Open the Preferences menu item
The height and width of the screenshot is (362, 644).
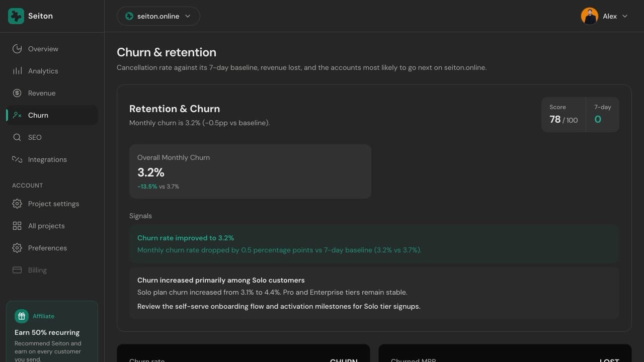52,248
